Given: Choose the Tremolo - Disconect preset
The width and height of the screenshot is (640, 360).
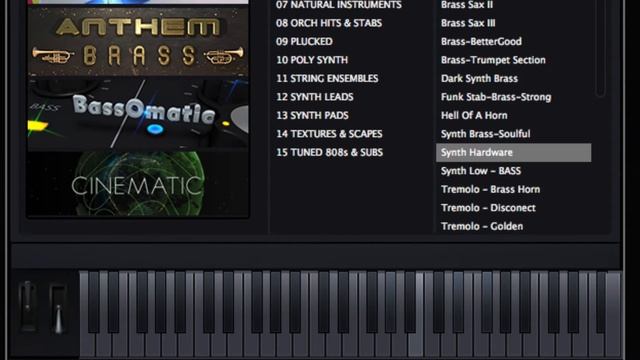Looking at the screenshot, I should 488,208.
